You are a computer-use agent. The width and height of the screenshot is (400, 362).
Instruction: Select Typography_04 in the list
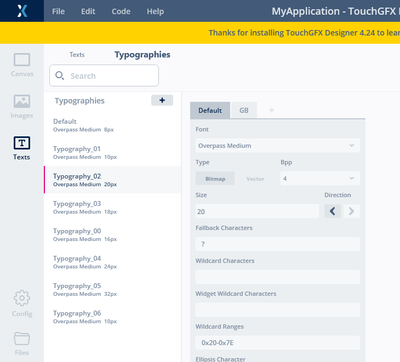point(113,262)
